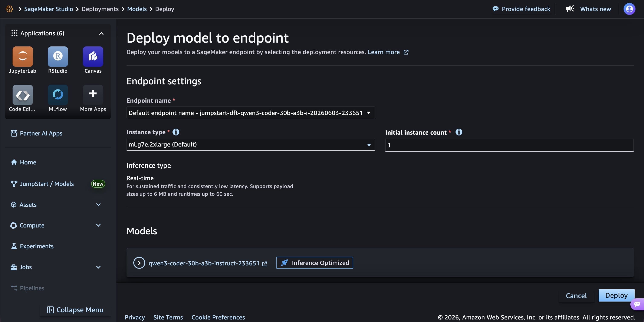Open the Endpoint name dropdown
644x322 pixels.
click(x=250, y=113)
